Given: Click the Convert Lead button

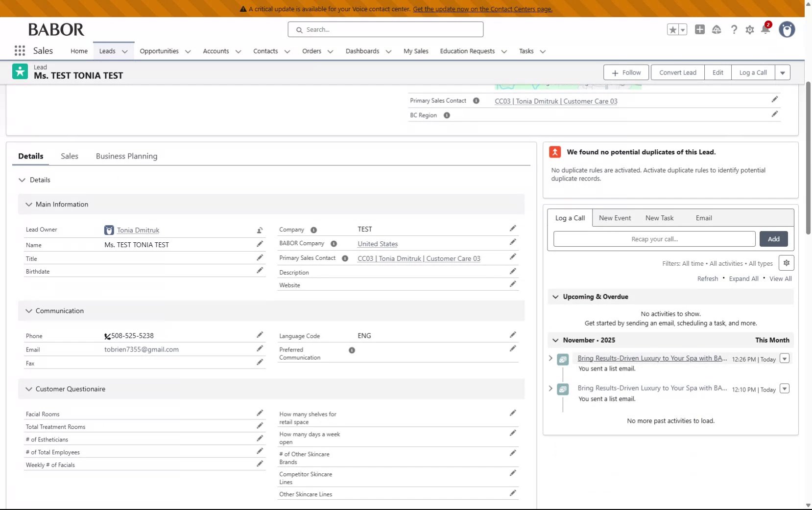Looking at the screenshot, I should [x=677, y=72].
